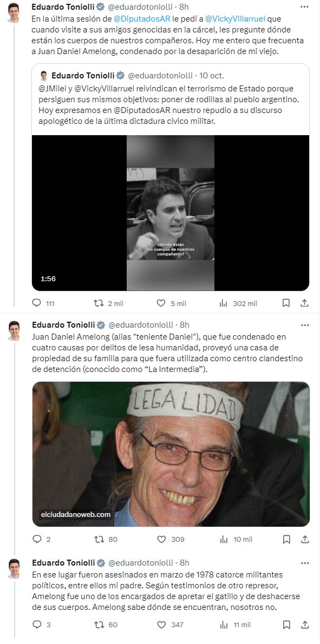Image resolution: width=320 pixels, height=644 pixels.
Task: Open more options on the last tweet
Action: 305,563
